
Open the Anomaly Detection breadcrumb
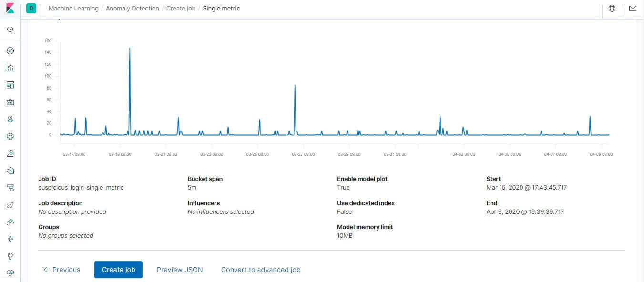pos(133,8)
